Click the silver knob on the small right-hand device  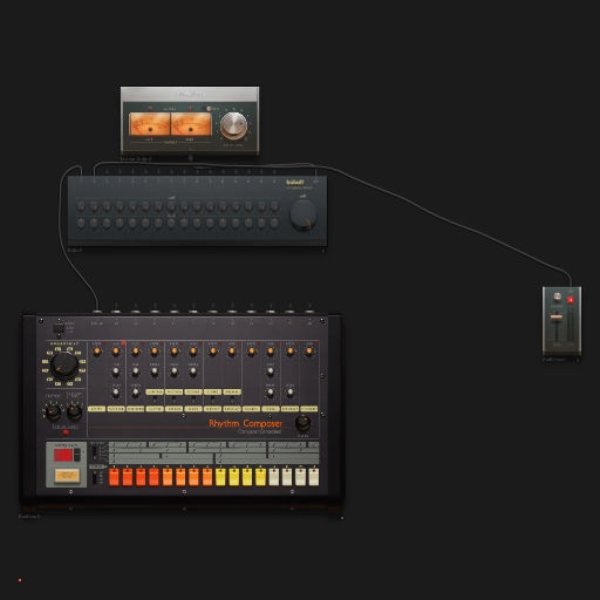[x=557, y=297]
